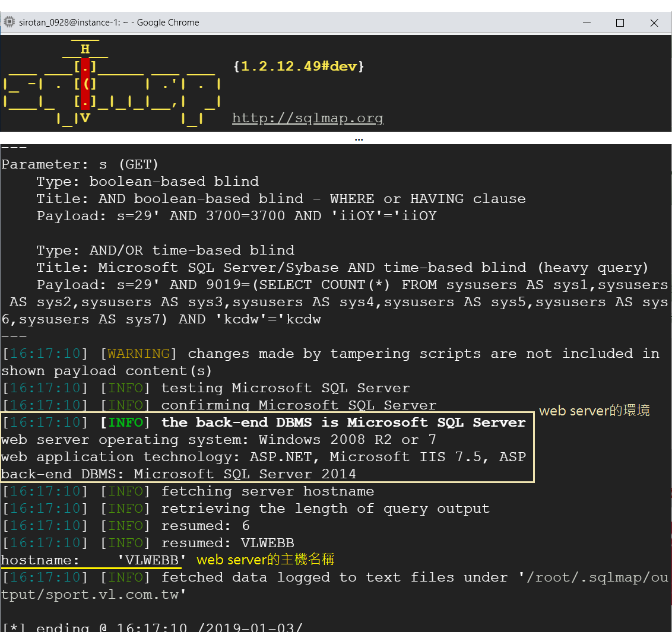Close the Chrome SSH window
This screenshot has width=672, height=632.
pos(654,23)
